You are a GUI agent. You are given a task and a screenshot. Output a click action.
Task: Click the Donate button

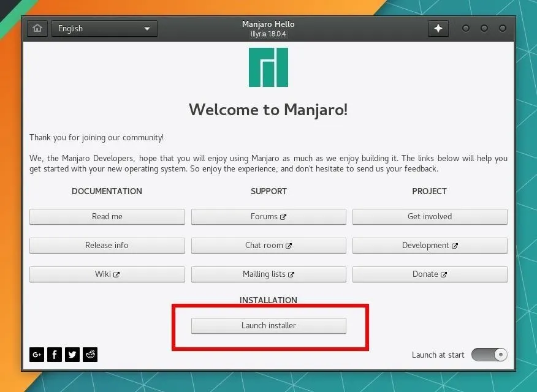point(430,274)
